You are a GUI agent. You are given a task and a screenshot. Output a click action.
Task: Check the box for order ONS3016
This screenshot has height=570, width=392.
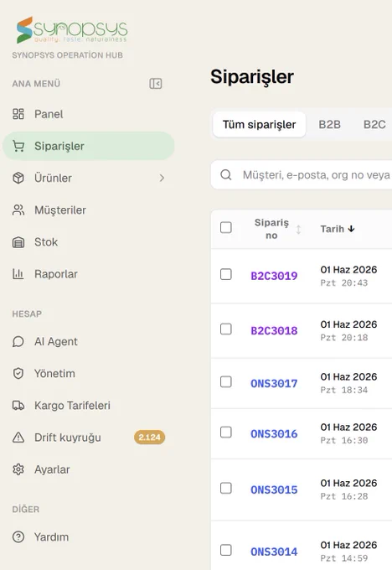click(226, 433)
